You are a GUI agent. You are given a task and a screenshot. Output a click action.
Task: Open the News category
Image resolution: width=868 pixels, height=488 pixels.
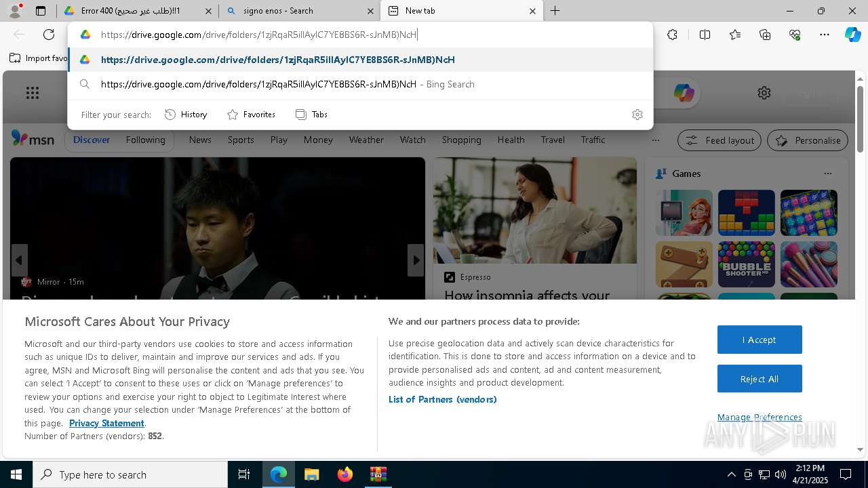200,140
